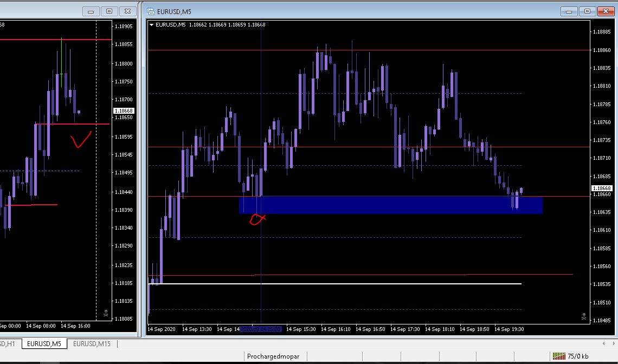Viewport: 618px width, 364px height.
Task: Click the current price label 1.18668 on the M5 chart axis
Action: coord(602,188)
